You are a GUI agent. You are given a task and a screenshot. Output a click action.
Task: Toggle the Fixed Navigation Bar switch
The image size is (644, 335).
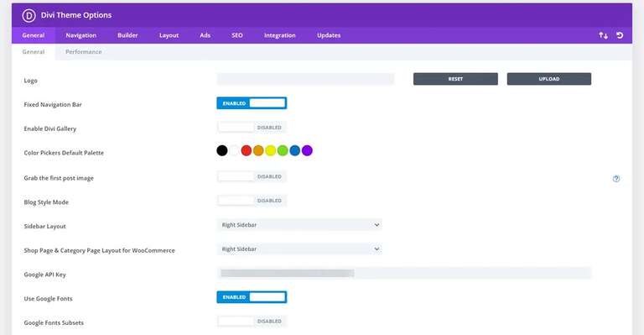pyautogui.click(x=252, y=103)
